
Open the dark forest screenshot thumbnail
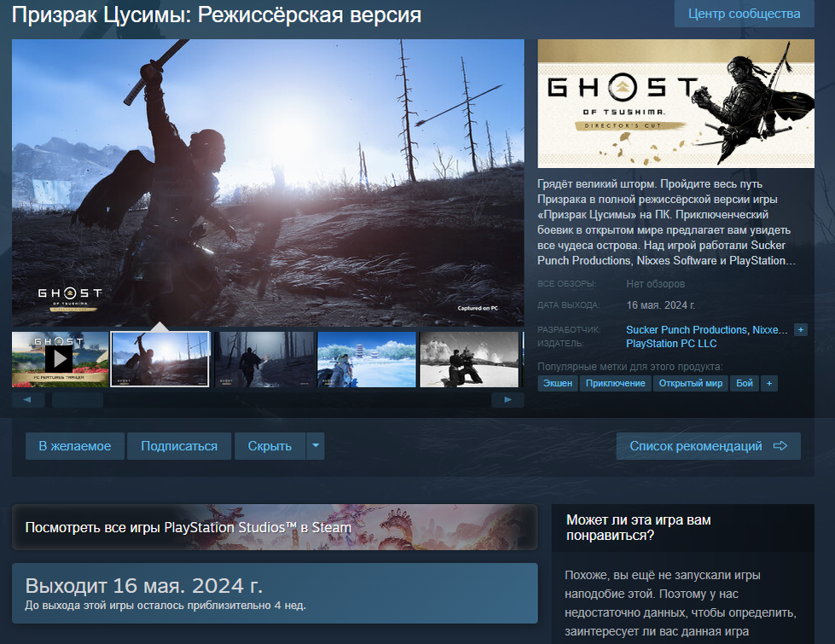tap(264, 359)
